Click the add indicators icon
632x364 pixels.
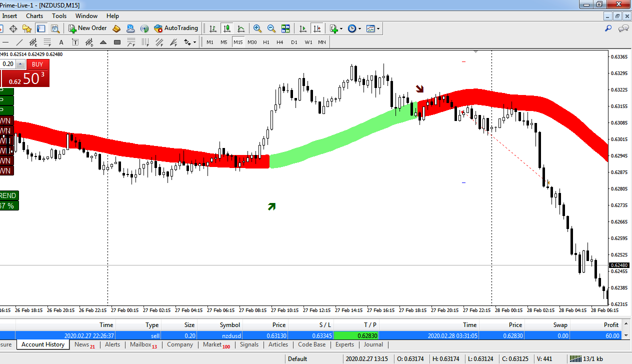333,28
